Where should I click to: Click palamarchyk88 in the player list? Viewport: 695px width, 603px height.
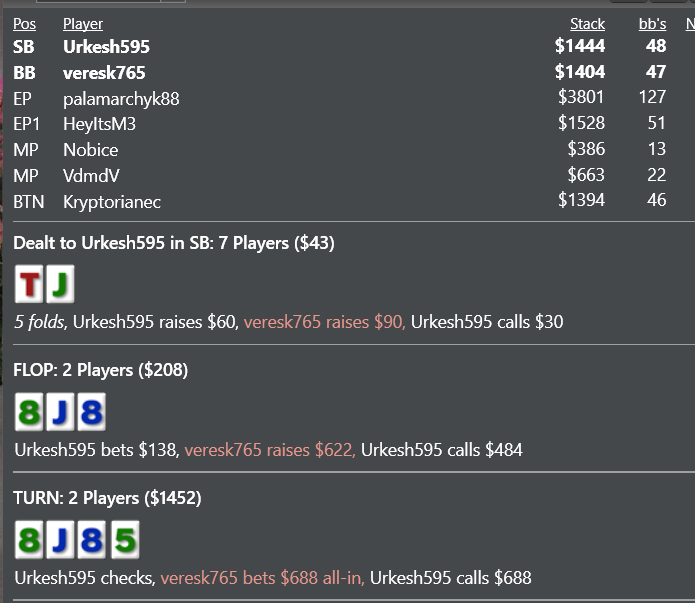(x=121, y=99)
